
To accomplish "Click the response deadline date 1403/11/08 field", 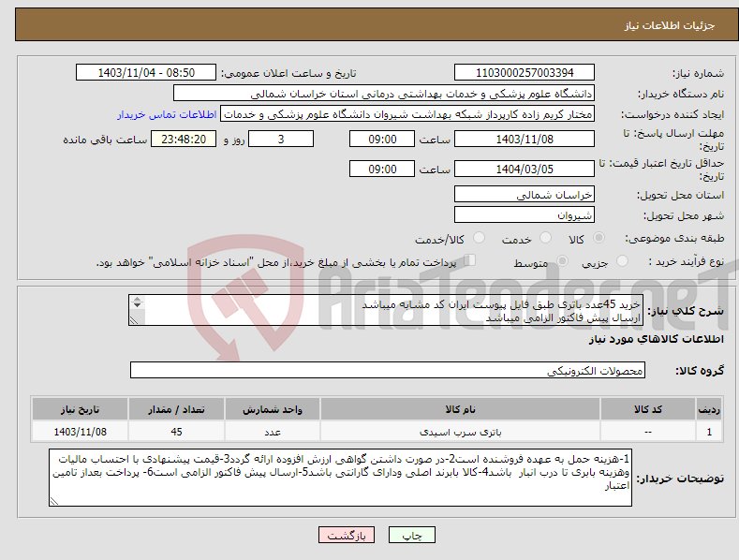I will [x=525, y=139].
